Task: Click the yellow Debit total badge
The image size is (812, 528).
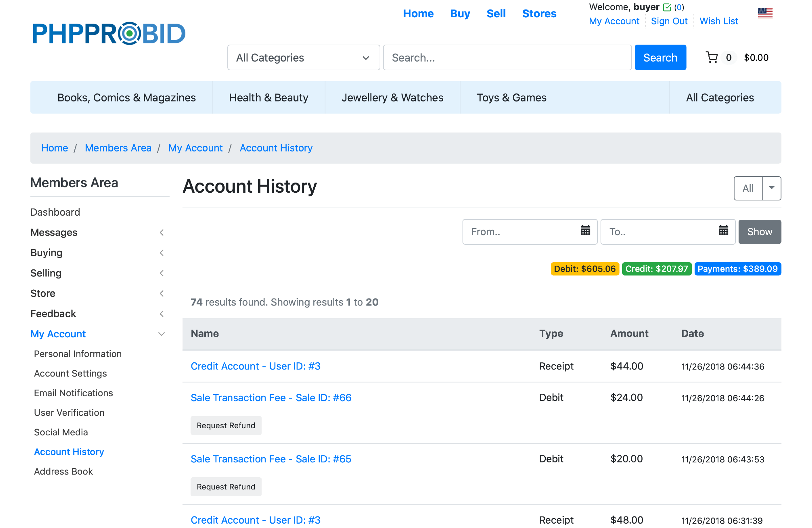Action: tap(584, 269)
